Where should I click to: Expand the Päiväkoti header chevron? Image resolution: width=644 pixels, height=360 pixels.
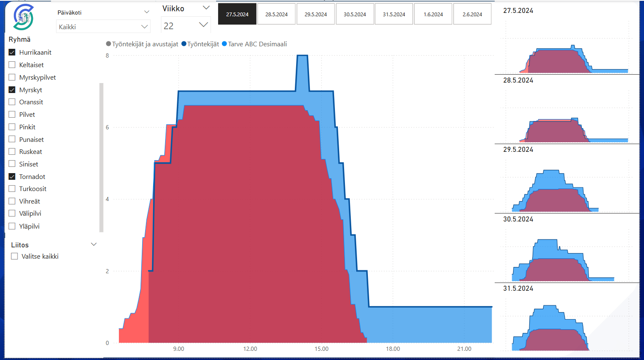tap(146, 12)
